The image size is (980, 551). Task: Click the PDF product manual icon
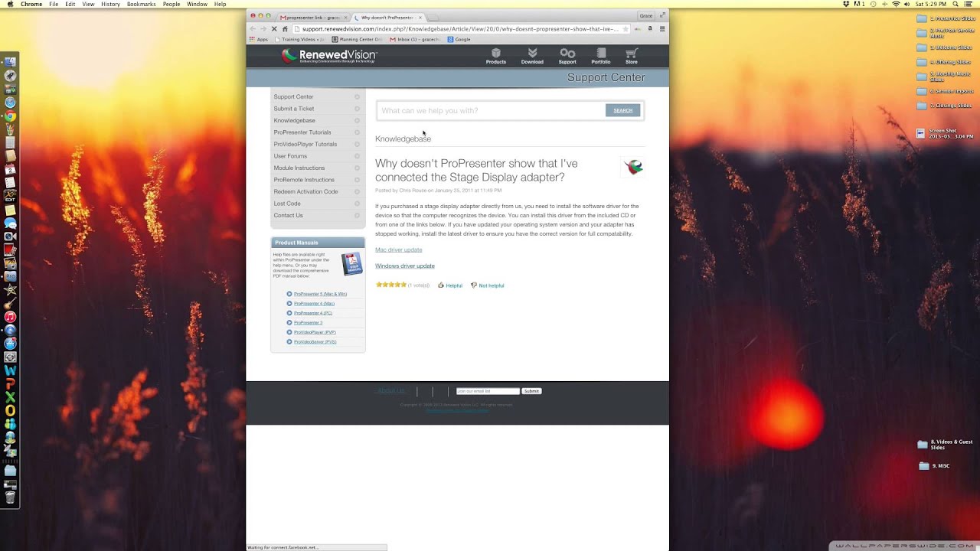(x=351, y=263)
